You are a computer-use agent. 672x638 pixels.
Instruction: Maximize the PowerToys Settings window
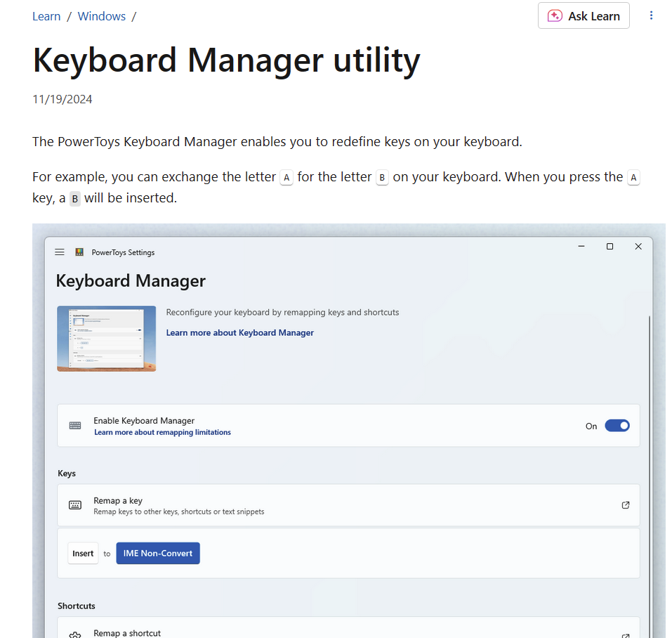(x=610, y=246)
